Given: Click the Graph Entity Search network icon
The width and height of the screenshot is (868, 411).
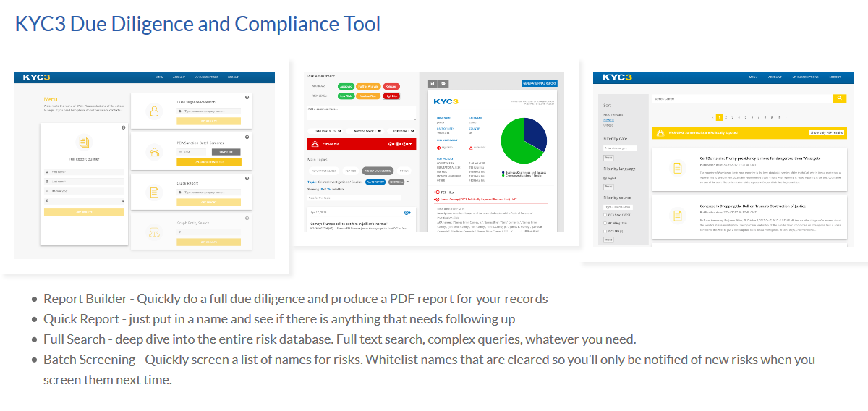Looking at the screenshot, I should [x=154, y=232].
